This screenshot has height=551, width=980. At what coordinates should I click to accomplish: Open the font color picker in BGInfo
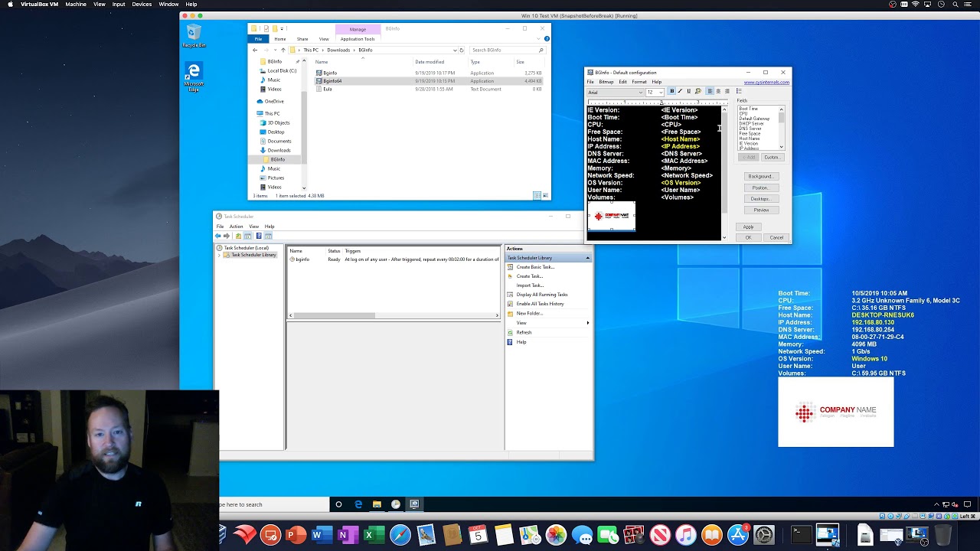point(697,91)
